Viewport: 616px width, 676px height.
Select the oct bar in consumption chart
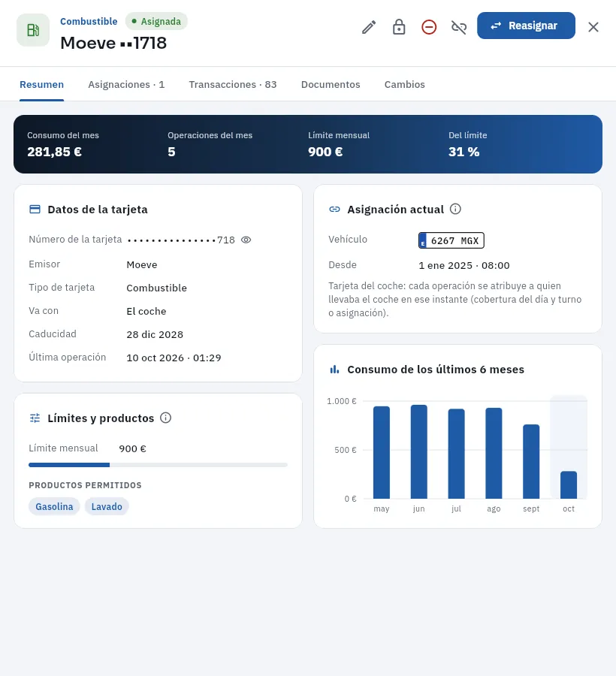point(569,485)
